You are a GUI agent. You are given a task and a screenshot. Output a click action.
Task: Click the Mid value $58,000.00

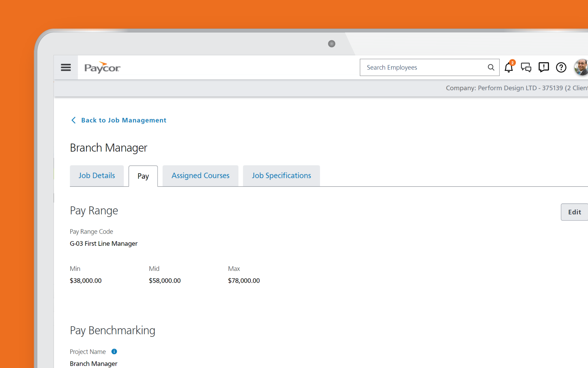165,281
